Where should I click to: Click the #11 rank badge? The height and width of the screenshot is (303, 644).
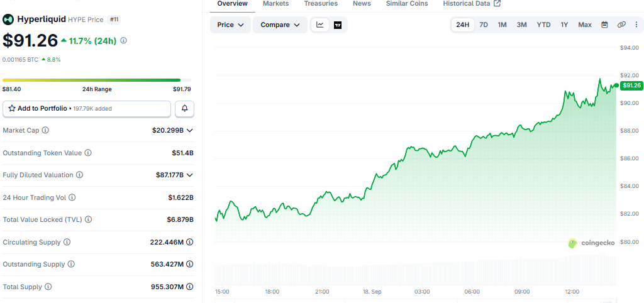114,19
